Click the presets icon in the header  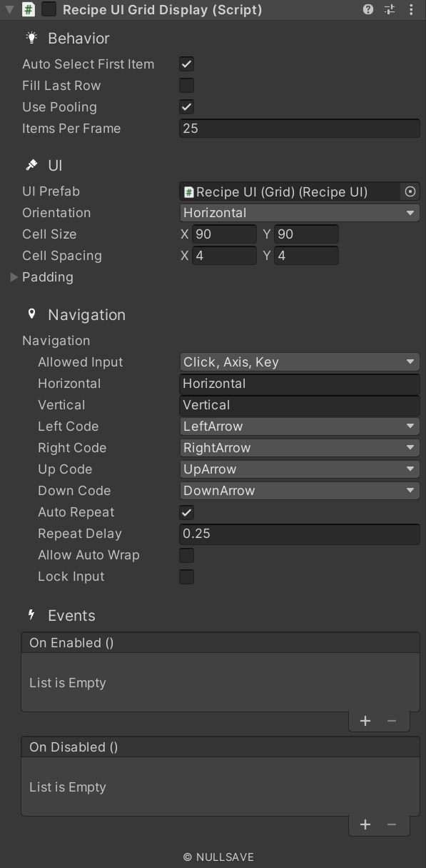[x=389, y=10]
